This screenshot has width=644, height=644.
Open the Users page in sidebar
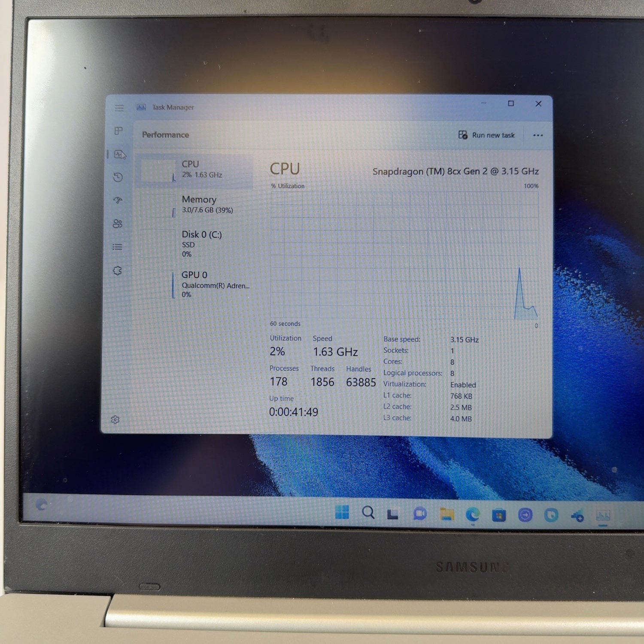[118, 224]
